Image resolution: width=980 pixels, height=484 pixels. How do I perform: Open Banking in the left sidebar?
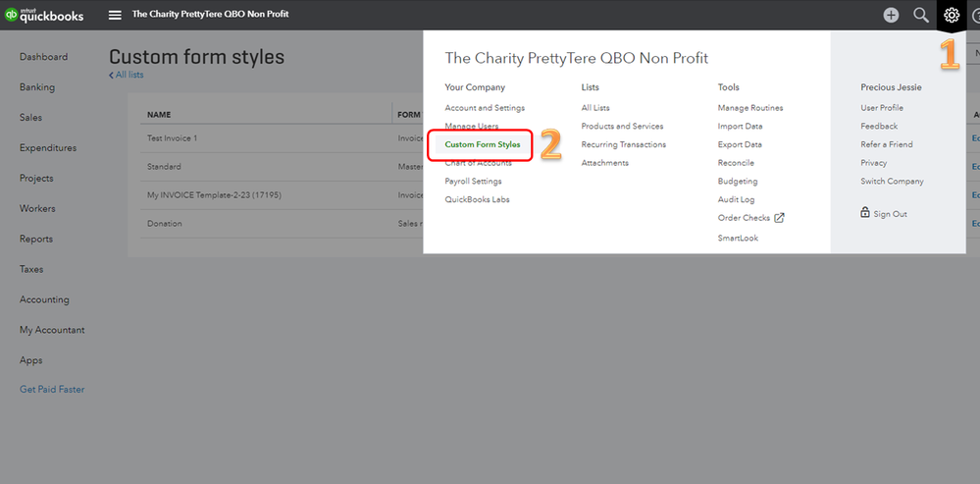37,87
